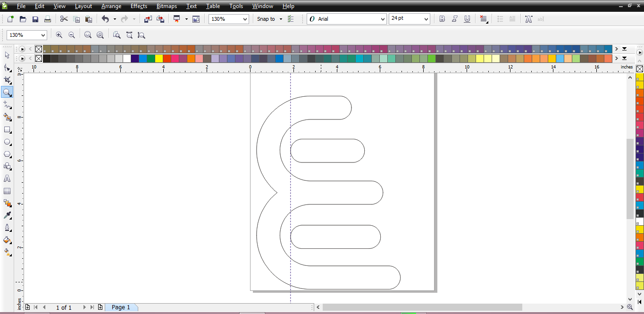644x314 pixels.
Task: Select the Polygon tool
Action: [x=7, y=154]
